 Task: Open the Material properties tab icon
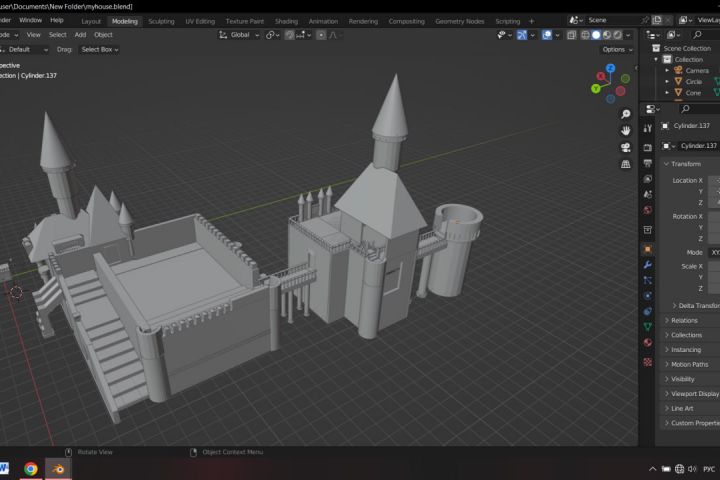pos(648,342)
